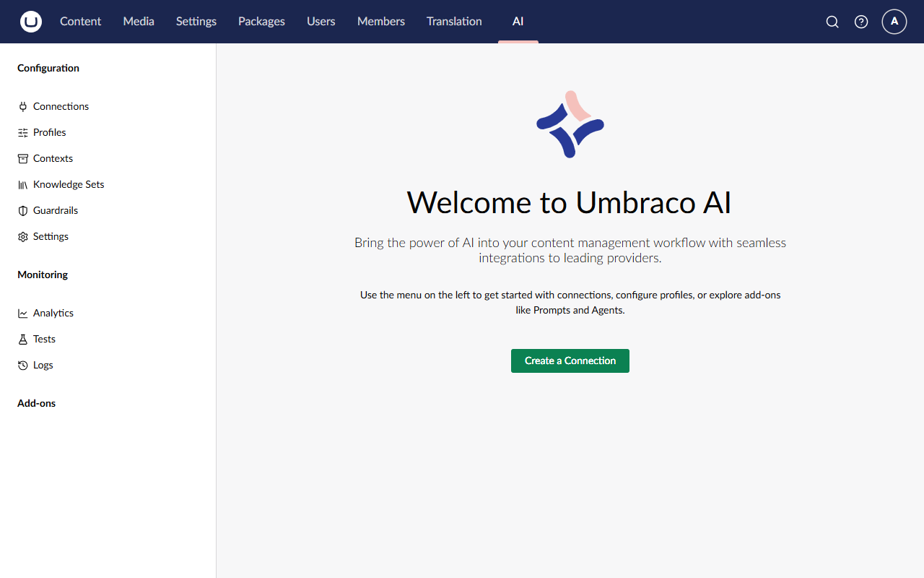Click the Welcome to Umbraco AI heading
Viewport: 924px width, 578px height.
570,202
